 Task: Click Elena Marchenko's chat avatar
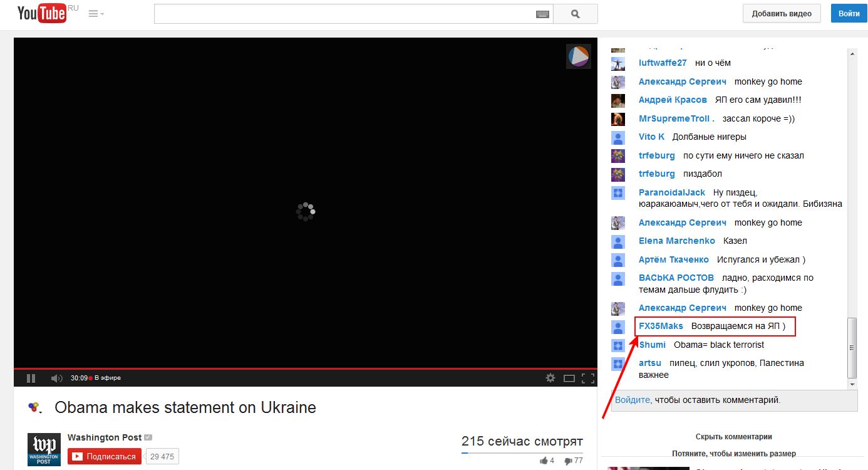pos(618,242)
